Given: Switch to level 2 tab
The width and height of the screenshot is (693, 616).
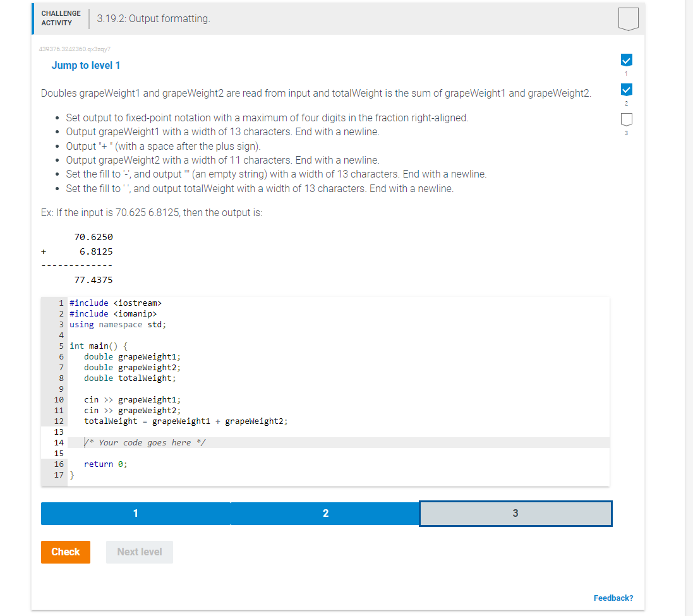Looking at the screenshot, I should coord(325,514).
